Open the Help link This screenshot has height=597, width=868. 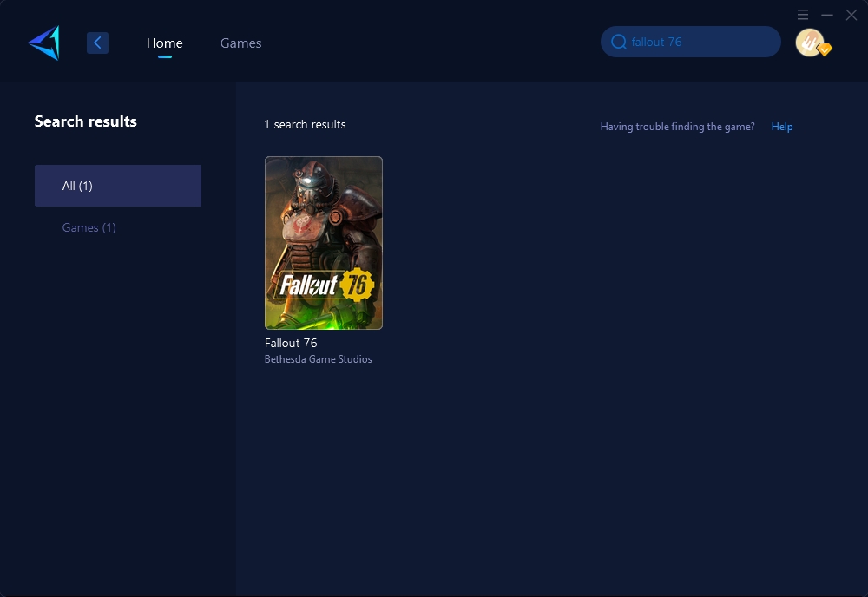(782, 127)
